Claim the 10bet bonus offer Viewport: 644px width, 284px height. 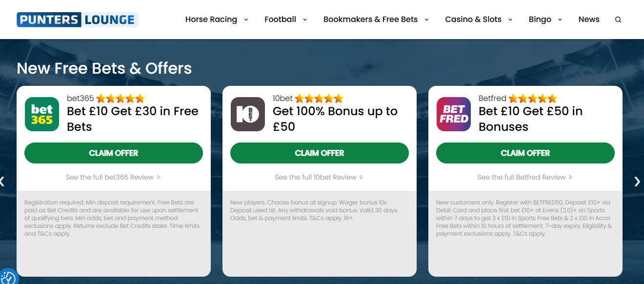point(320,153)
